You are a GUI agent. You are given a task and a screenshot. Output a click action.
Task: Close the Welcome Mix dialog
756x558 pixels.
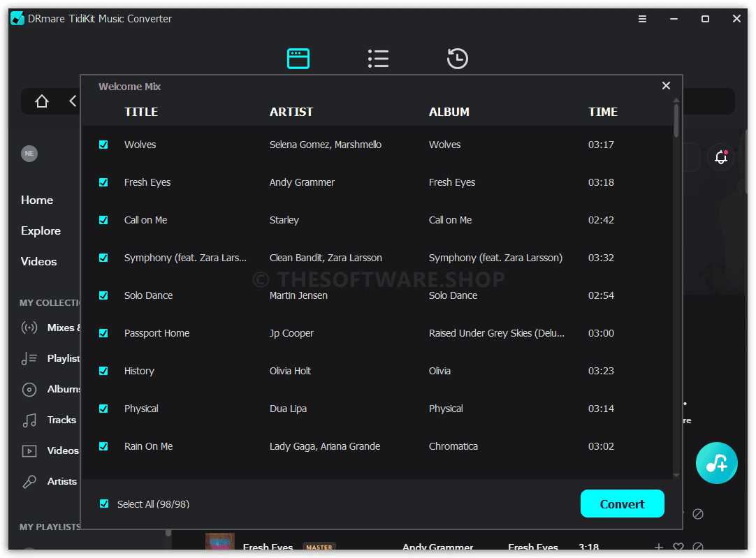click(666, 86)
